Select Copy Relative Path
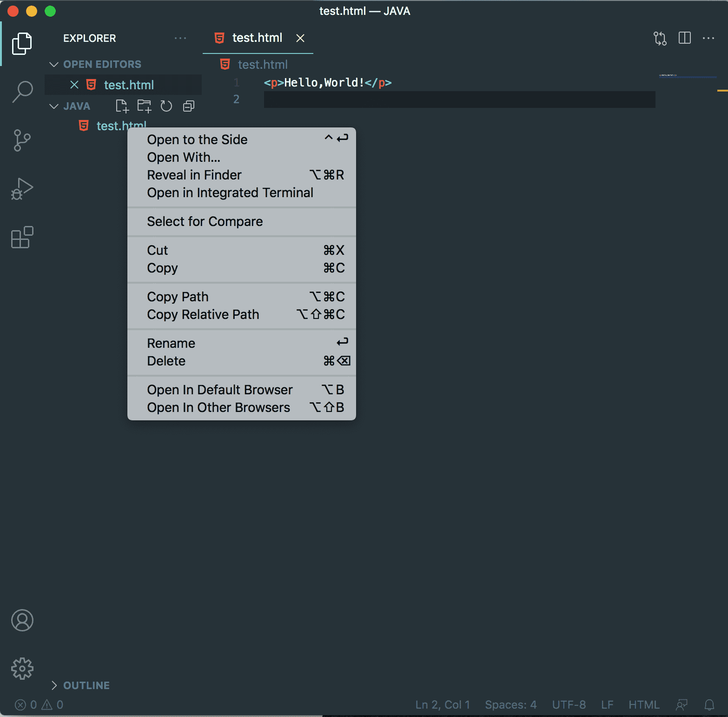 click(242, 314)
